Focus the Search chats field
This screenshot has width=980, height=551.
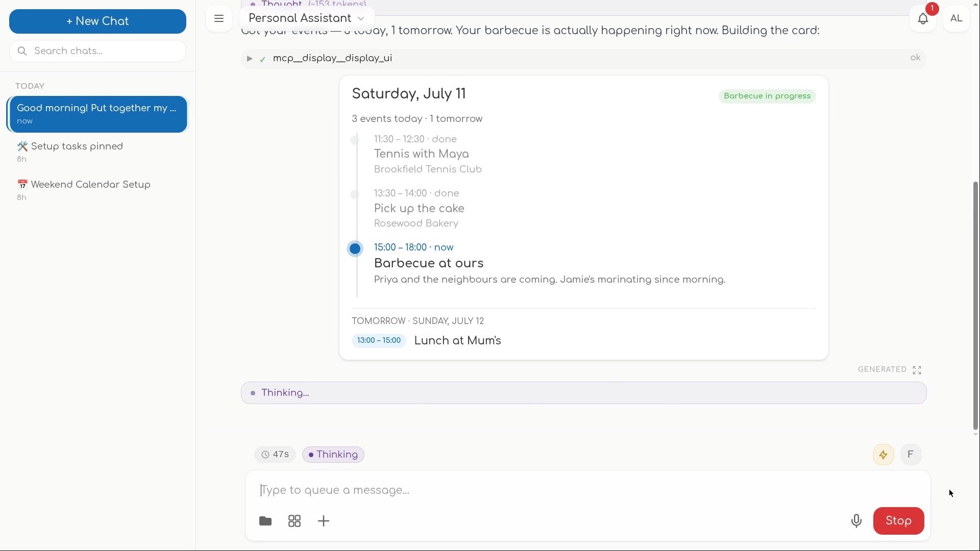click(97, 51)
